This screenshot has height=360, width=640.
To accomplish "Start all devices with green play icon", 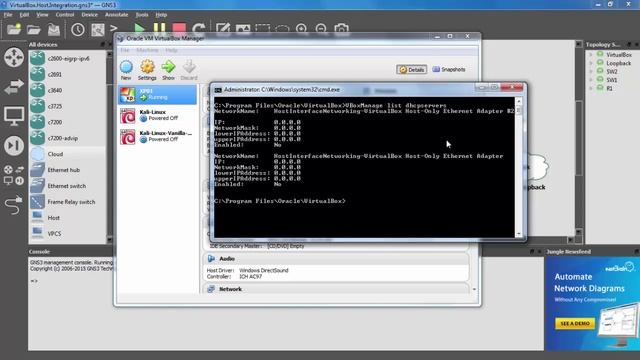I will [x=140, y=29].
